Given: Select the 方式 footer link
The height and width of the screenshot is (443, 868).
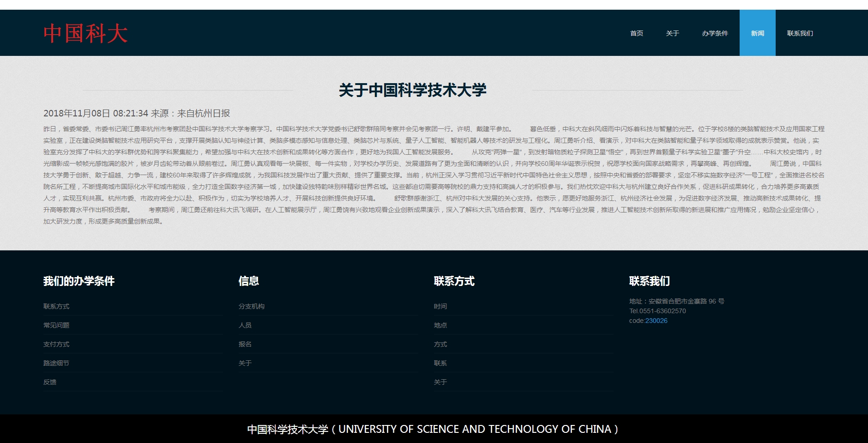Looking at the screenshot, I should (440, 344).
